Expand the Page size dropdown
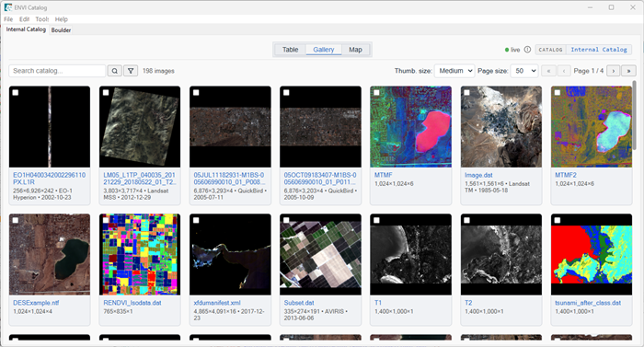Viewport: 644px width, 347px height. (524, 71)
